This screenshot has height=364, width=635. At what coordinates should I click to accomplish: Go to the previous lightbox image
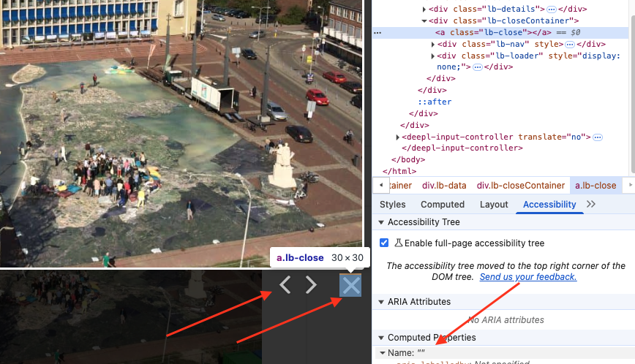pos(285,285)
